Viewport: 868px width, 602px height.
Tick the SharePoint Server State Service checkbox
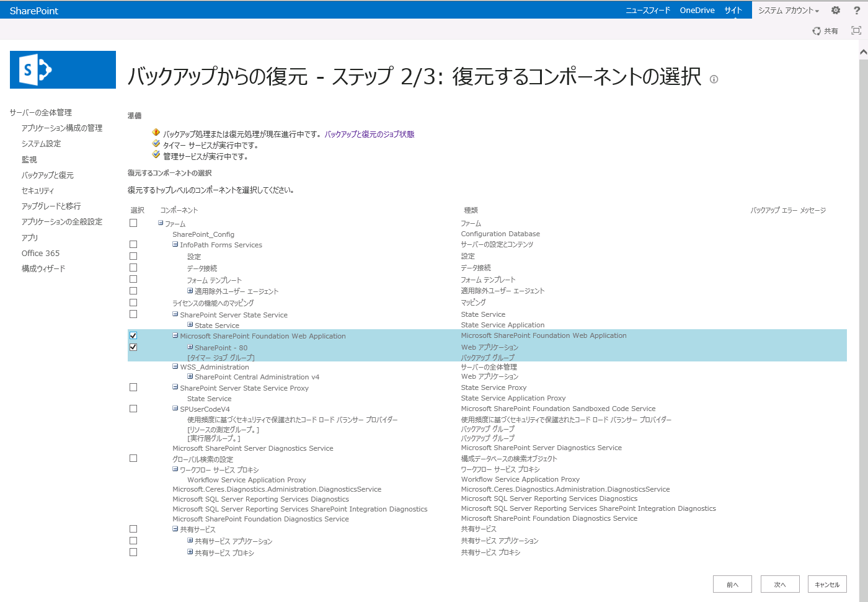coord(133,314)
